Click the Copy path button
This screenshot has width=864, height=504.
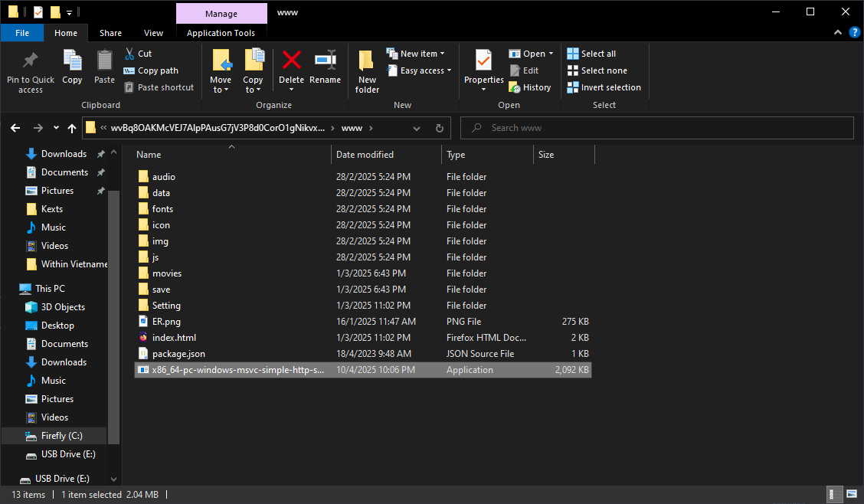151,70
